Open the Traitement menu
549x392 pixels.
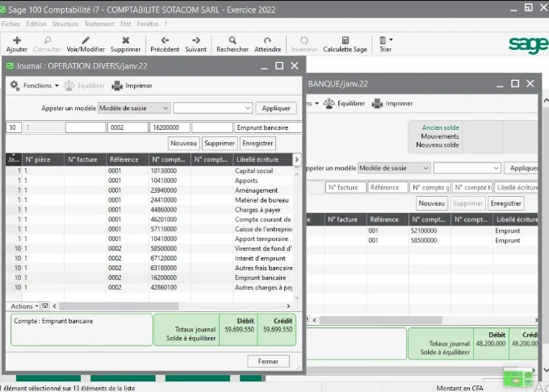tap(99, 24)
